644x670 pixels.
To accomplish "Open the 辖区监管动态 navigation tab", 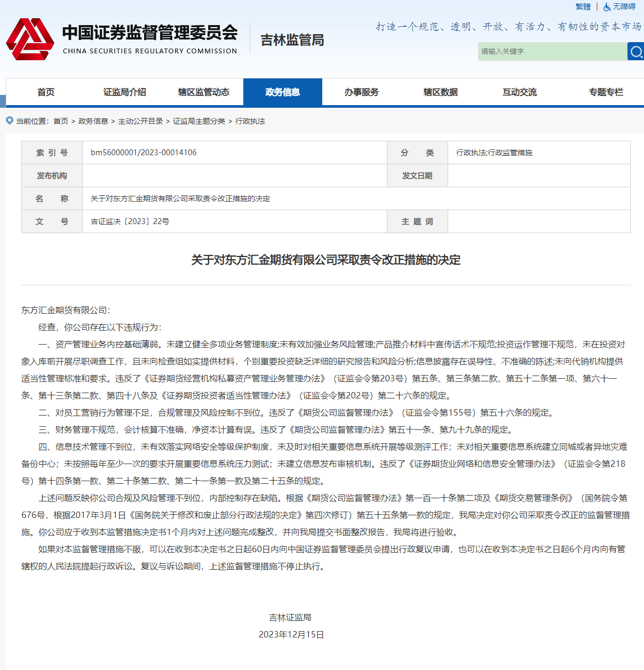I will (204, 92).
